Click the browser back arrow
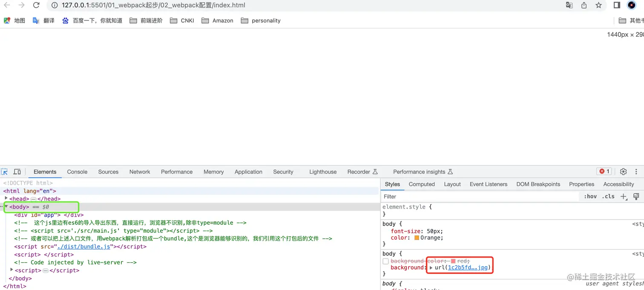644x290 pixels. [7, 5]
